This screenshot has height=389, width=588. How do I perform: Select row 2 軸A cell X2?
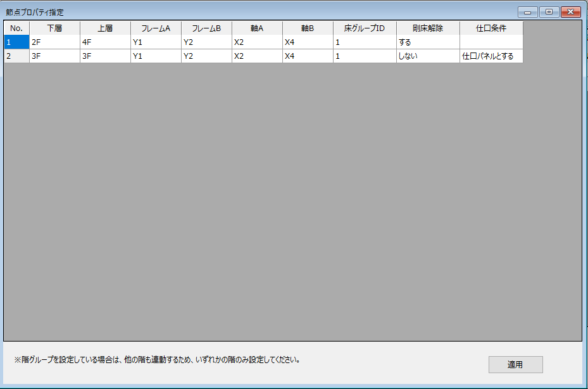pos(257,56)
